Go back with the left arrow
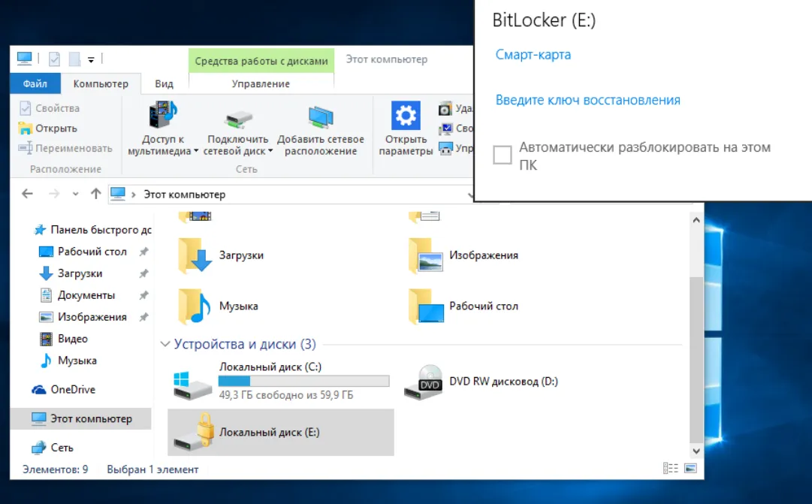This screenshot has height=504, width=812. pos(28,194)
